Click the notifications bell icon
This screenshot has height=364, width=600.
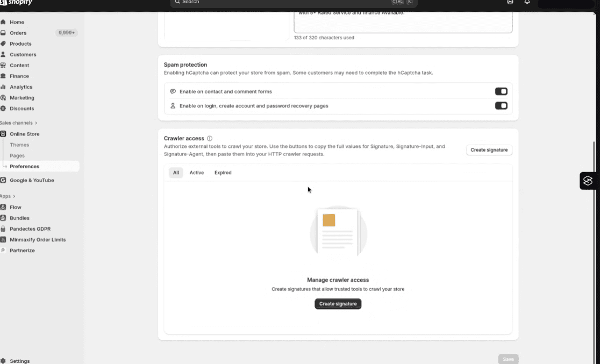[527, 2]
